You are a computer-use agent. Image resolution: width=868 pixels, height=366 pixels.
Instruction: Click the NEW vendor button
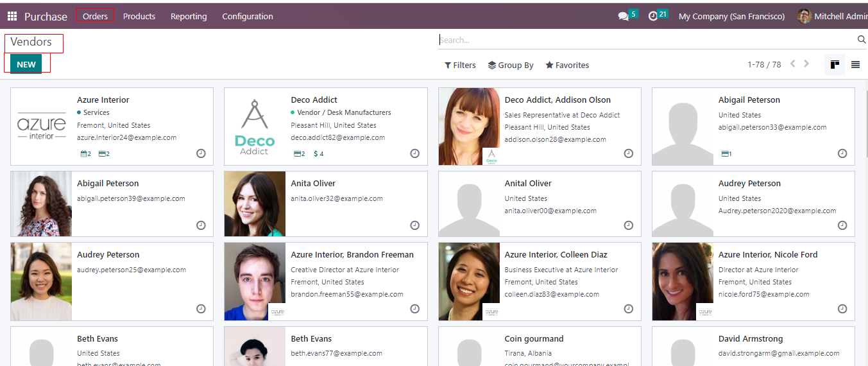click(26, 65)
